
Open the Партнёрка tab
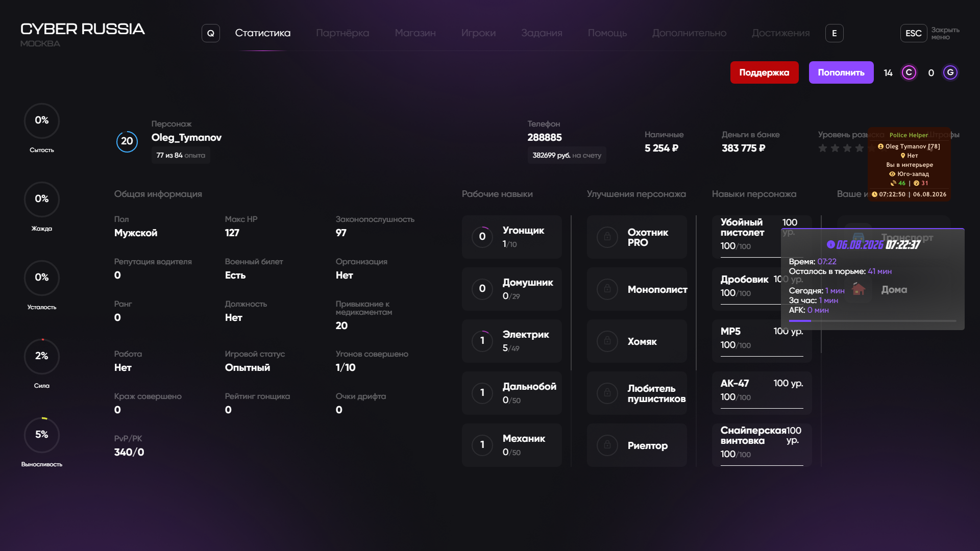coord(342,33)
